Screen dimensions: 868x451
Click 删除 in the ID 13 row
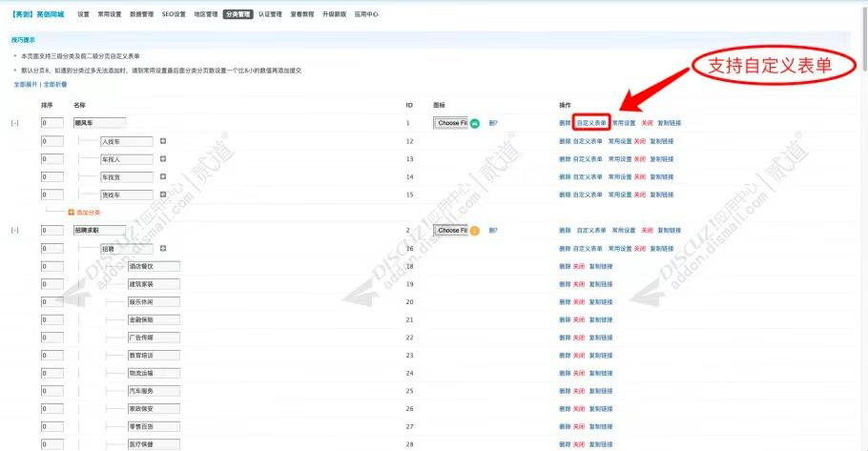pos(565,159)
